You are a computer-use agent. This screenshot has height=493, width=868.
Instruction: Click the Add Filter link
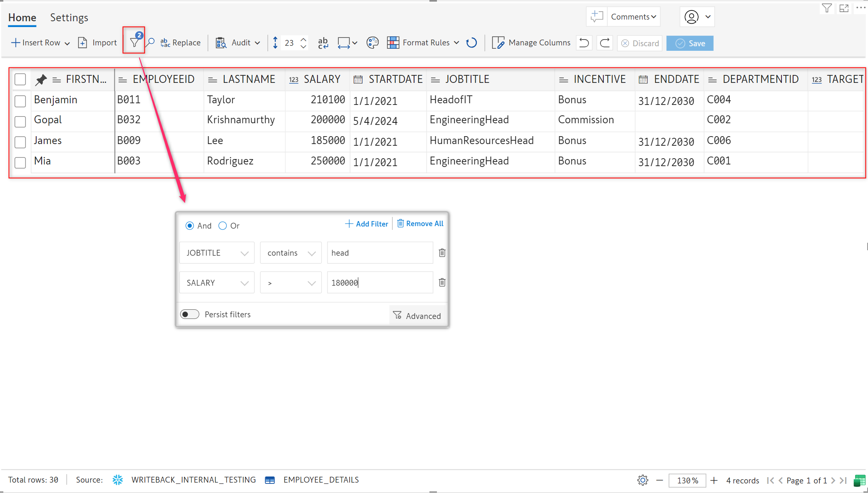(367, 224)
